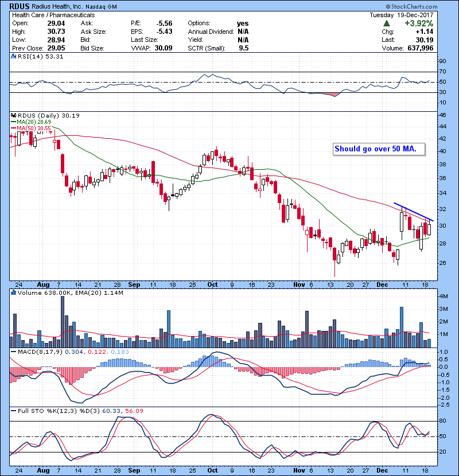Click the stochastic %K value 60.33
459x476 pixels.
(111, 411)
